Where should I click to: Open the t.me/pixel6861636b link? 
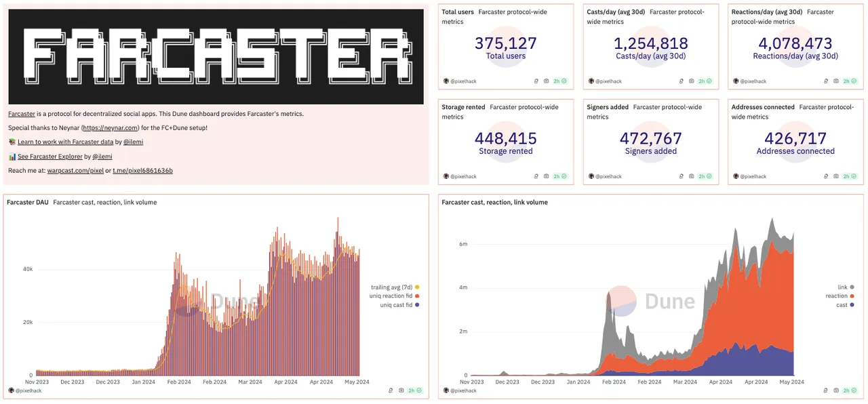pos(142,171)
